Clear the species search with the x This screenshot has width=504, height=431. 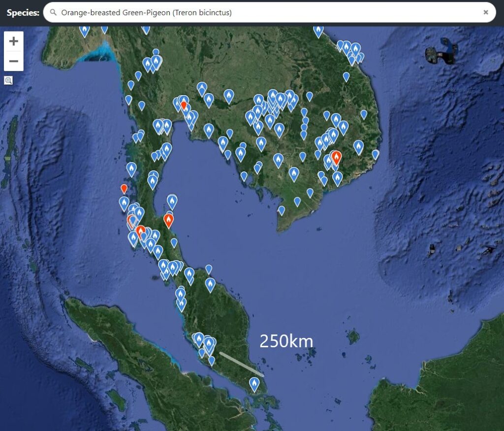tap(487, 12)
